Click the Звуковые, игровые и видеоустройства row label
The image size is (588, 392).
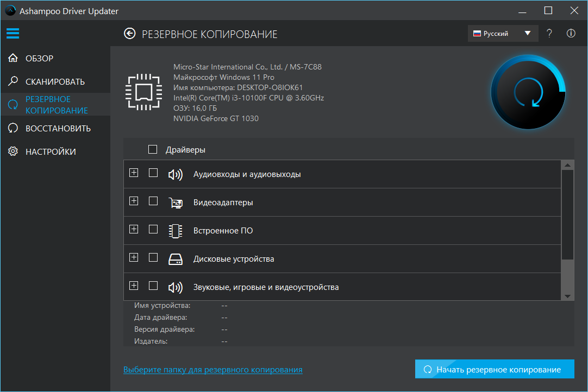(x=266, y=287)
